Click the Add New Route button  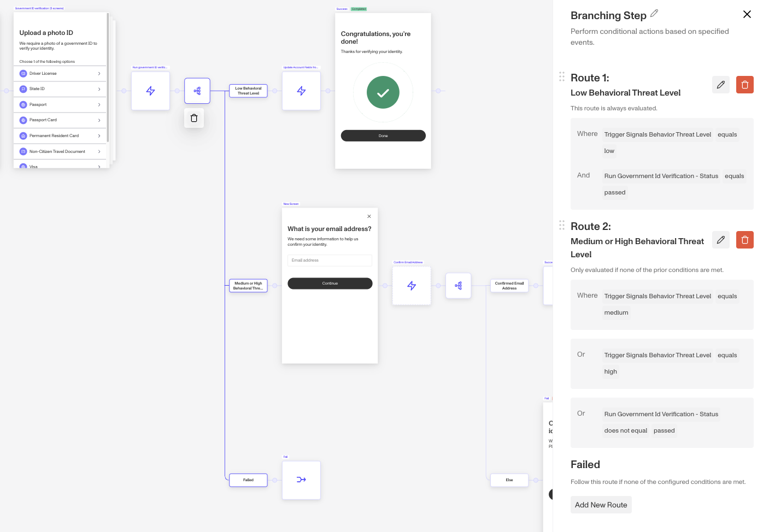(601, 505)
